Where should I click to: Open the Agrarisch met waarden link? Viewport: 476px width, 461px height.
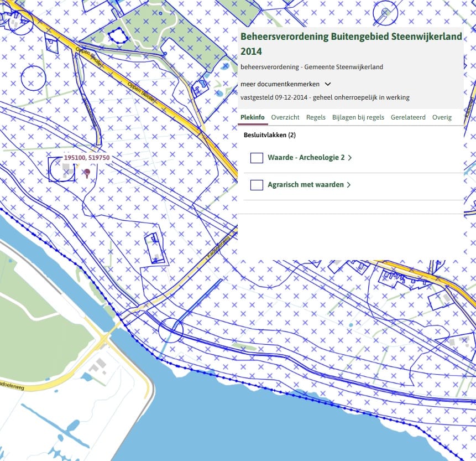(305, 185)
